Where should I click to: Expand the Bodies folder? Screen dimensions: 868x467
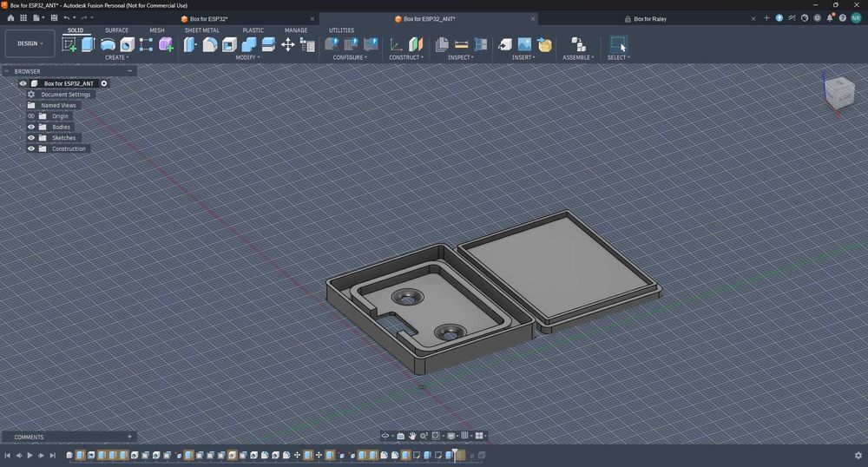[x=21, y=127]
